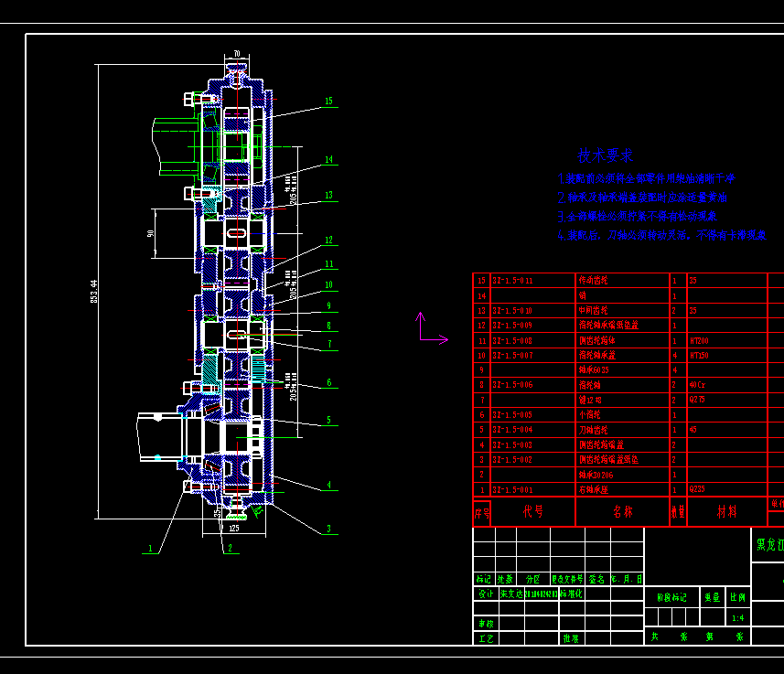Select the 1:4 scale value in title block

point(737,618)
